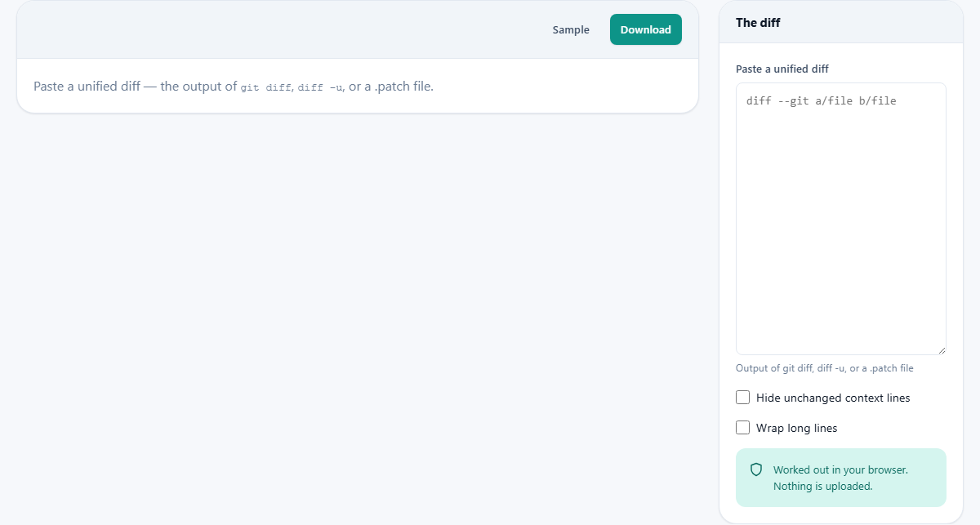Click the "Hide unchanged context lines" label text
Viewport: 980px width, 525px height.
click(x=833, y=398)
